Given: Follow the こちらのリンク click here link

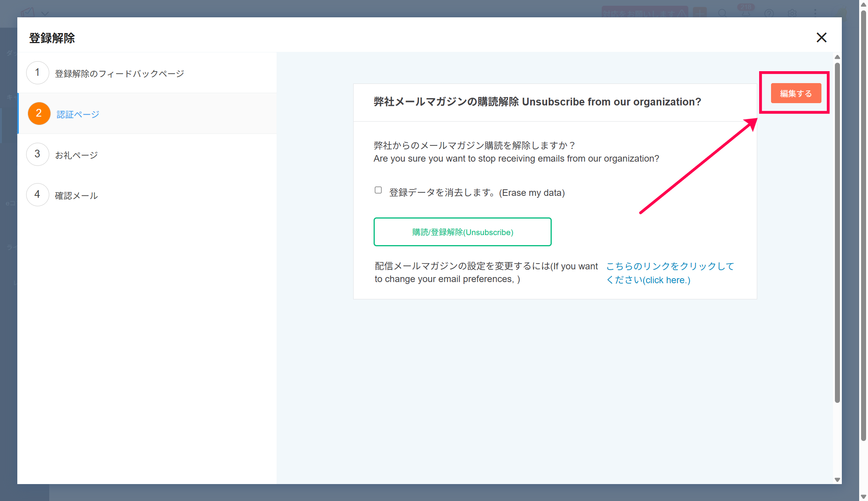Looking at the screenshot, I should (669, 273).
